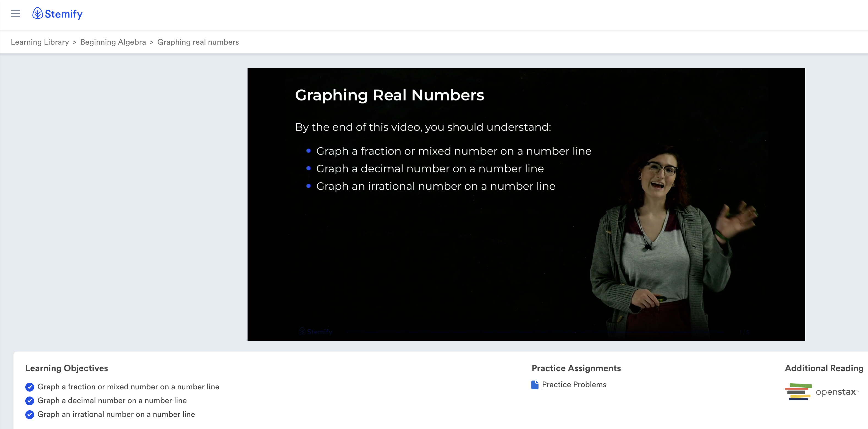Navigate to Beginning Algebra breadcrumb
868x429 pixels.
coord(113,42)
